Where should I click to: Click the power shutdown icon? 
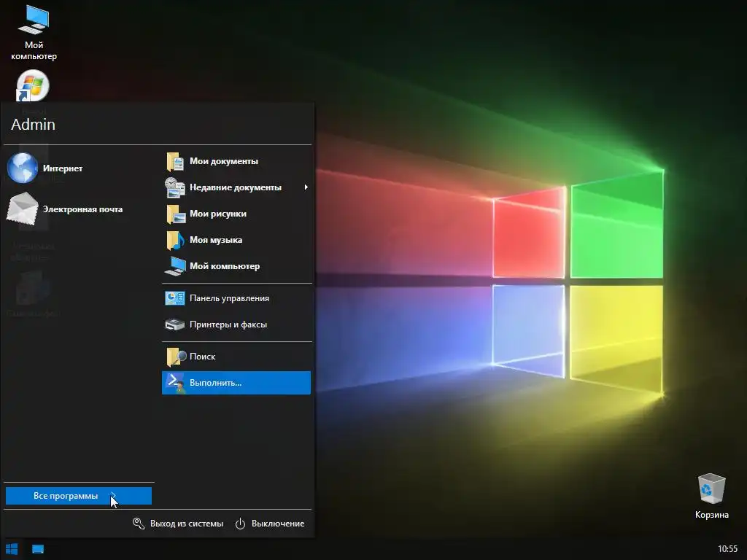[241, 524]
